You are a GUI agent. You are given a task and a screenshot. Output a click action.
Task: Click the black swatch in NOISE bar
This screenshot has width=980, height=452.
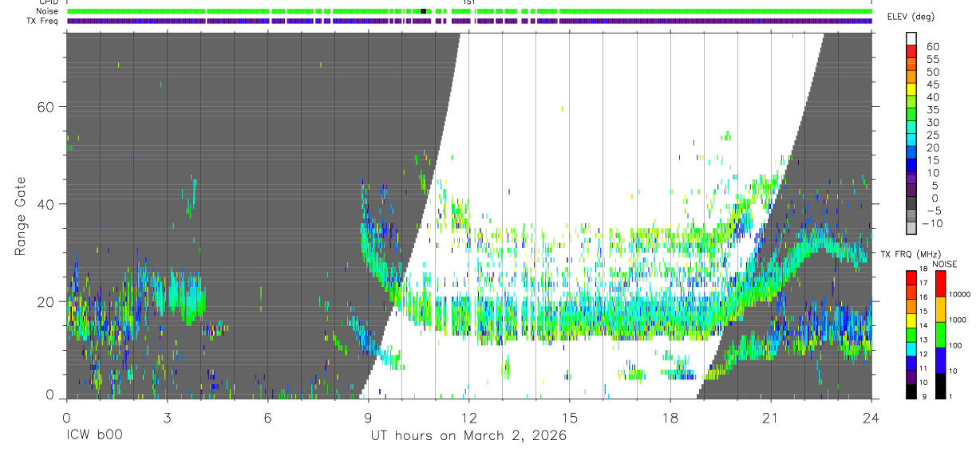pos(940,385)
